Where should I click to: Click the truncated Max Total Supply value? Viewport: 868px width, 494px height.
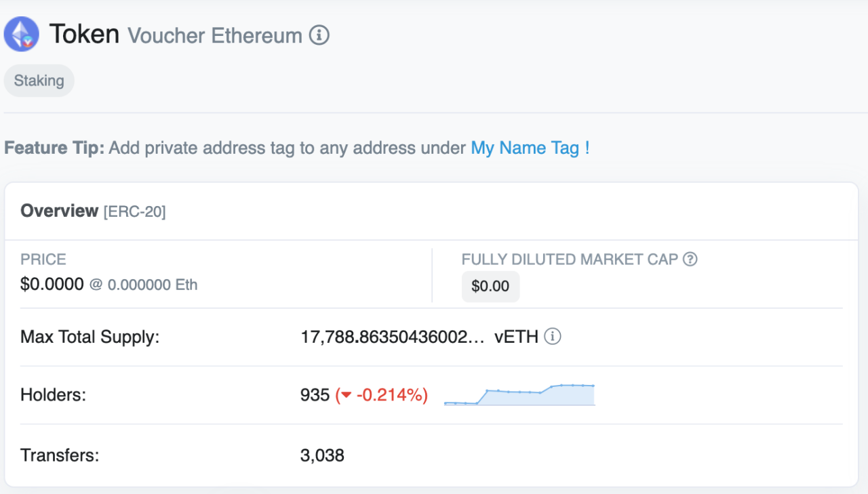coord(393,337)
